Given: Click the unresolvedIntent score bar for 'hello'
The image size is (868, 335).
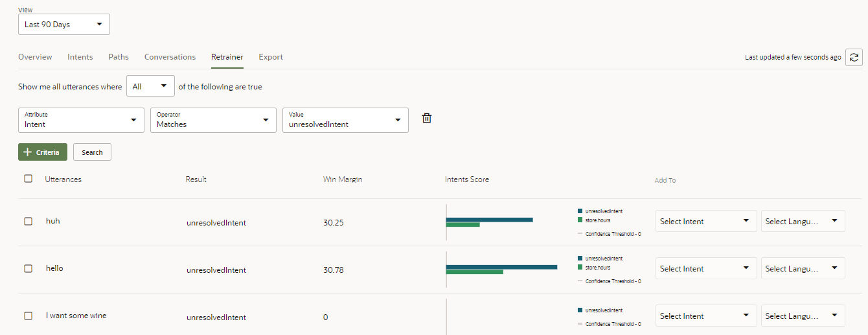Looking at the screenshot, I should tap(501, 266).
